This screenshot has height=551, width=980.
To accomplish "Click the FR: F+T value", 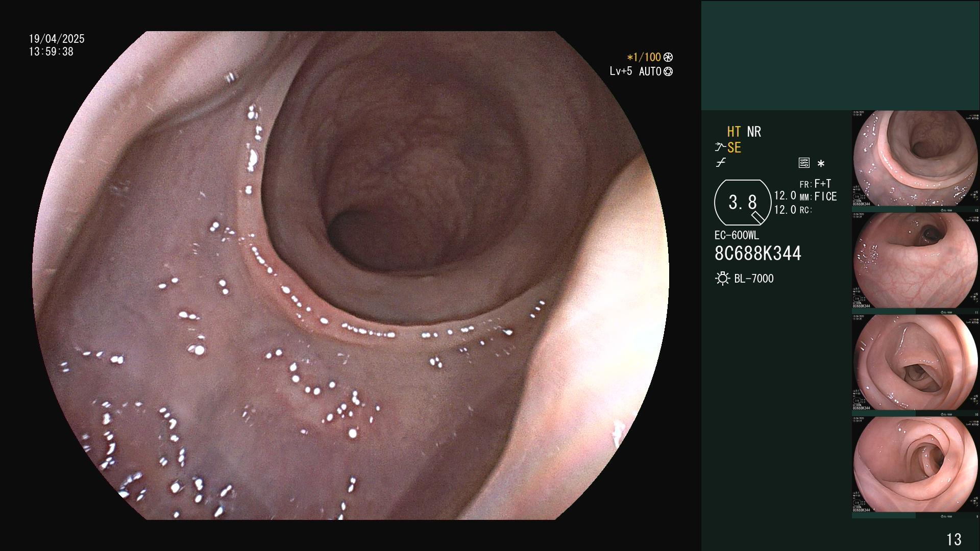I will point(816,184).
